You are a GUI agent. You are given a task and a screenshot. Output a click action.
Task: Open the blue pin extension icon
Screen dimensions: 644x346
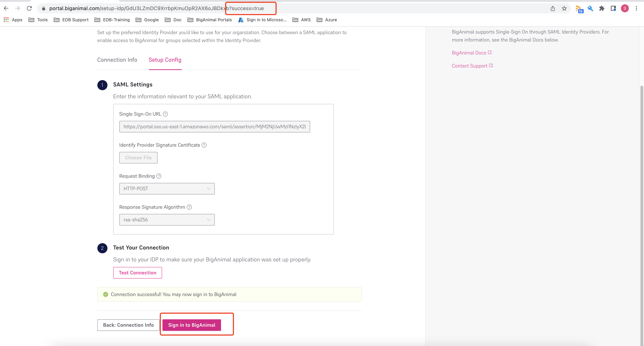pyautogui.click(x=590, y=8)
